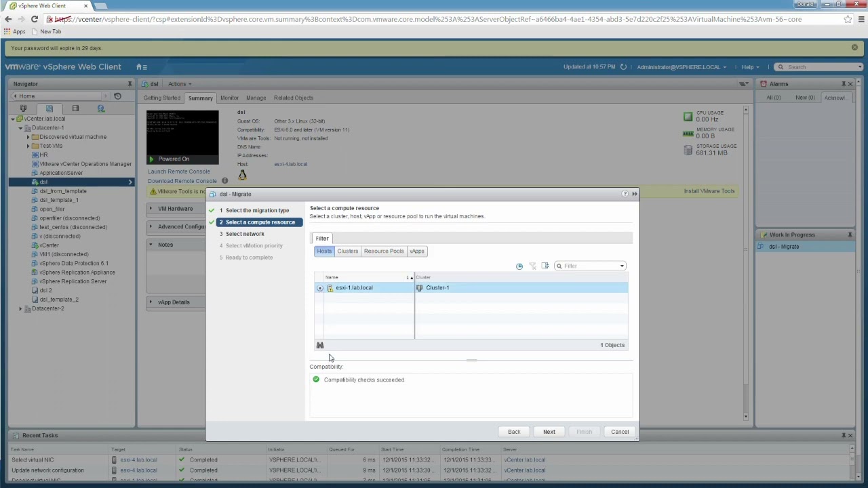Reload the browser page
868x488 pixels.
35,19
